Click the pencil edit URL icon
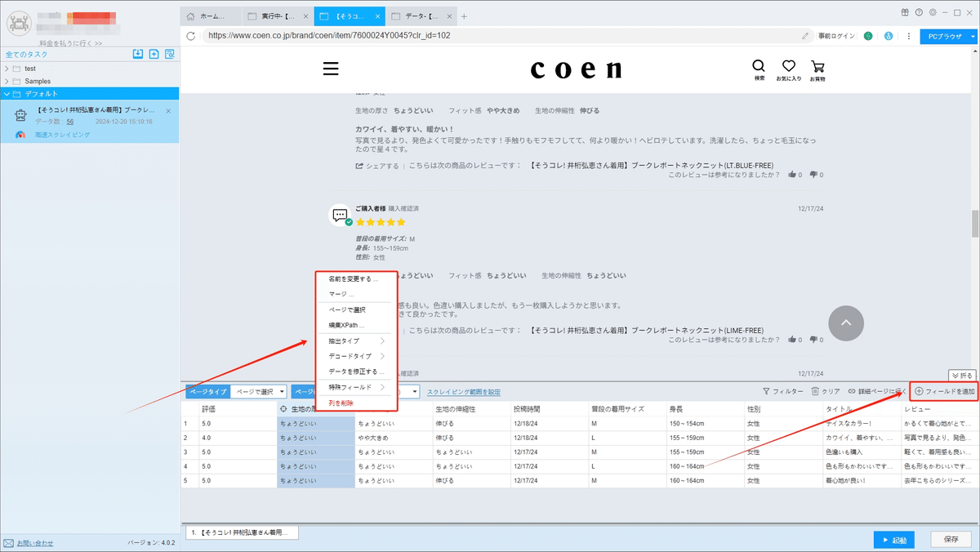This screenshot has height=552, width=980. (806, 36)
